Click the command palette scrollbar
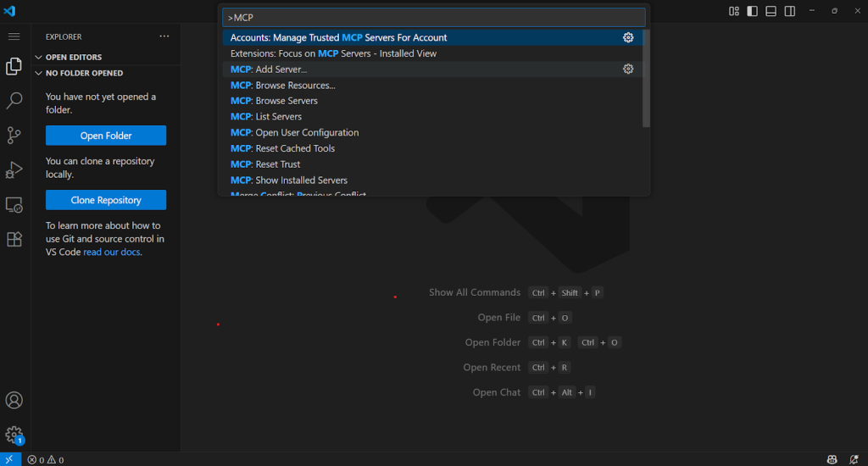Screen dimensions: 868x466 [646, 79]
